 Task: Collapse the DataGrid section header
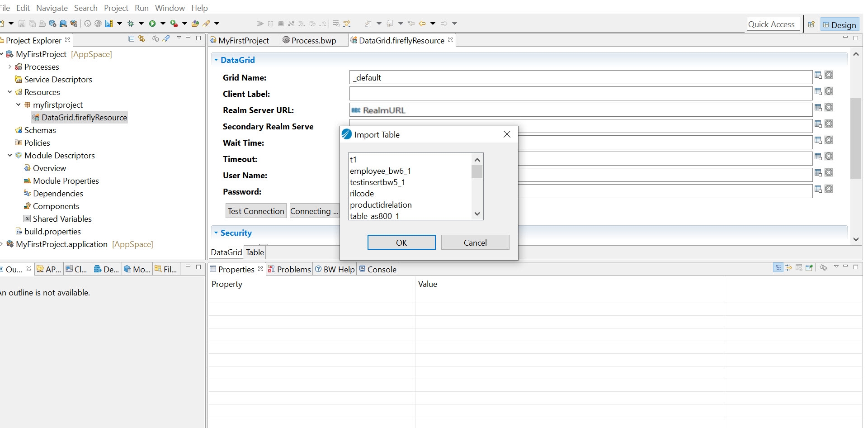pos(216,60)
